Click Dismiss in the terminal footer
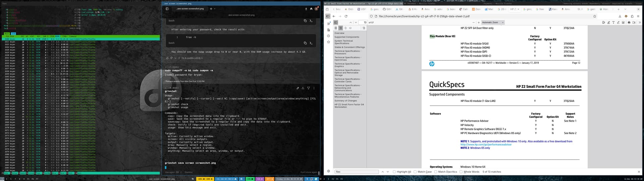 click(x=189, y=172)
